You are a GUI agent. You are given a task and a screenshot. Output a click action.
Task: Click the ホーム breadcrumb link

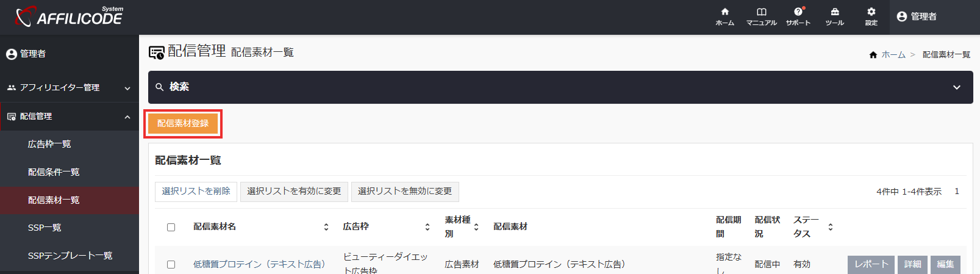click(893, 55)
